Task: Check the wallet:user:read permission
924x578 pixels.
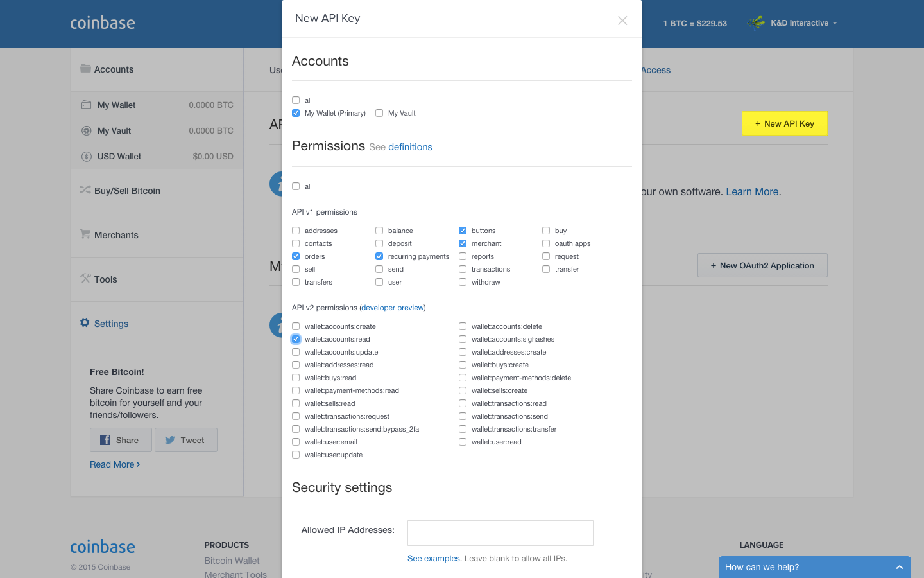Action: pyautogui.click(x=463, y=442)
